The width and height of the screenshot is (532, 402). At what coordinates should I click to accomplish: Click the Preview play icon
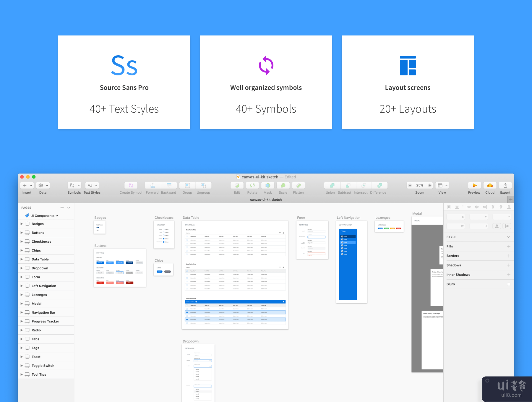474,185
